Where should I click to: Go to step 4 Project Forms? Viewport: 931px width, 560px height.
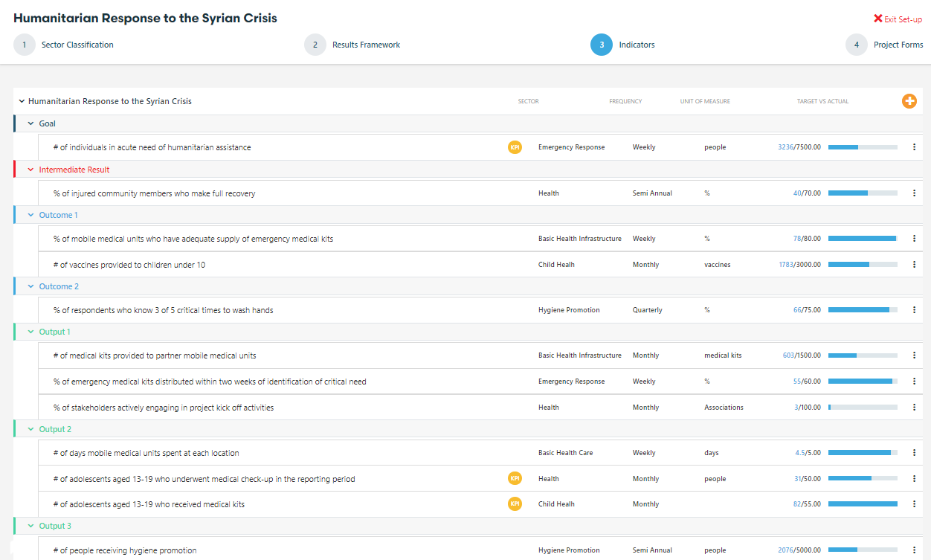point(857,45)
